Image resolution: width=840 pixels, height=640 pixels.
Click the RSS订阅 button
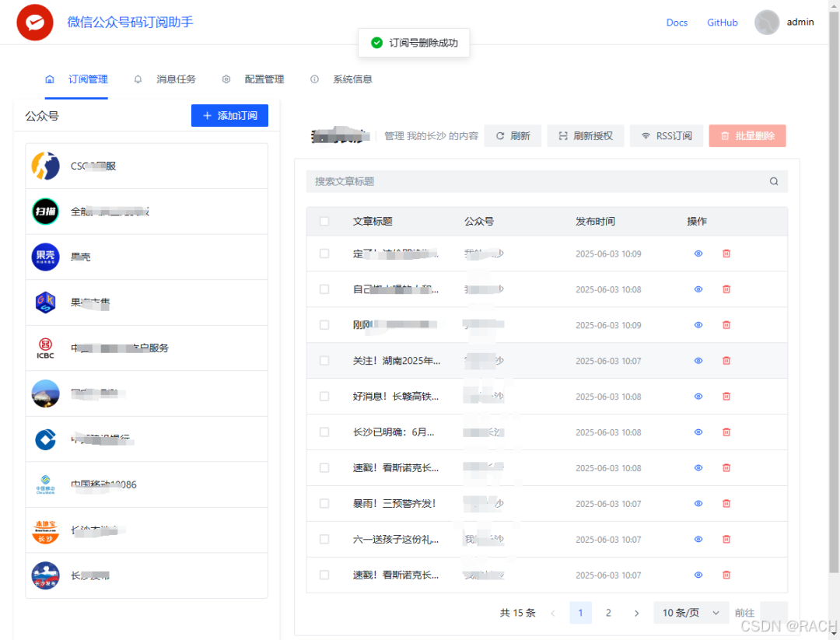tap(667, 136)
